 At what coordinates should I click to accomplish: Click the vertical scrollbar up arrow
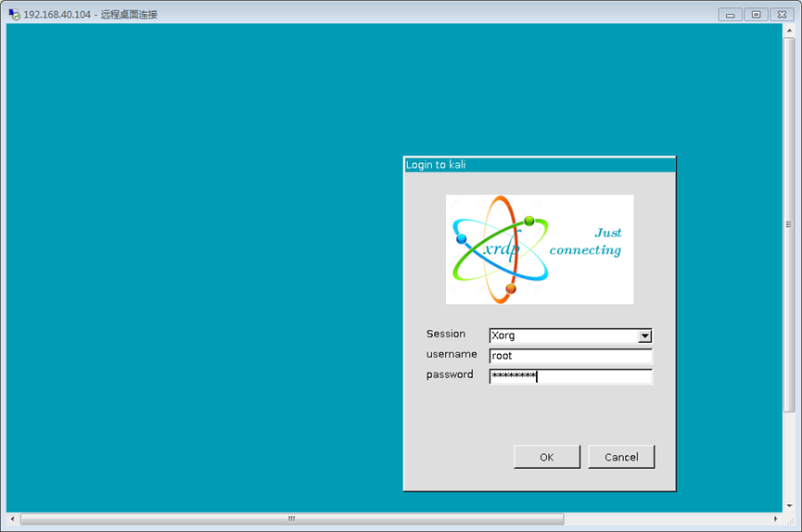point(789,31)
